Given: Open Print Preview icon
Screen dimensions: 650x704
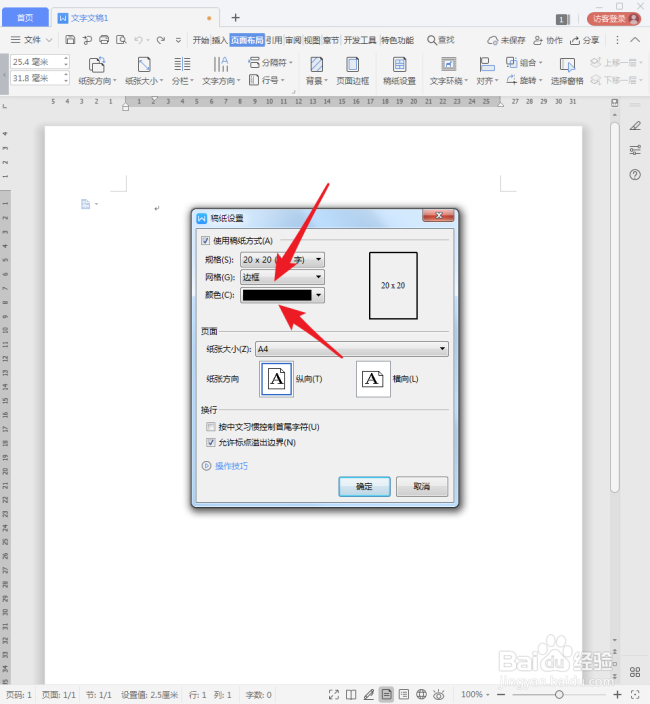Looking at the screenshot, I should pos(121,40).
